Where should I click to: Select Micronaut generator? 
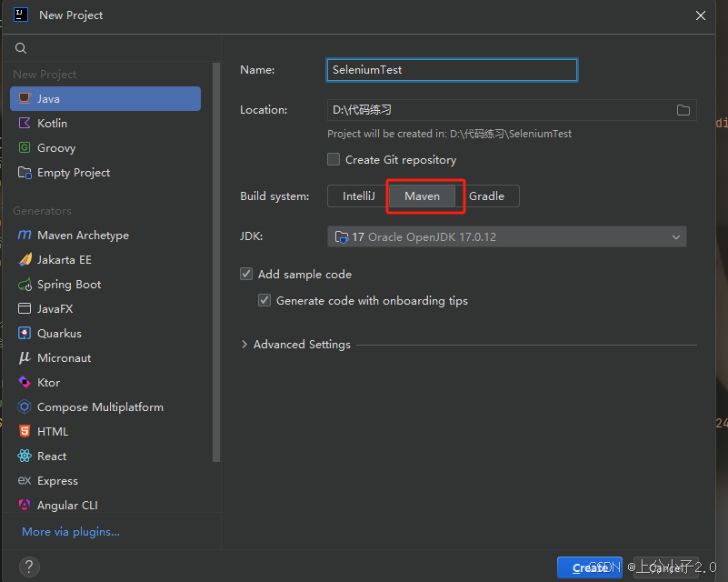[105, 358]
